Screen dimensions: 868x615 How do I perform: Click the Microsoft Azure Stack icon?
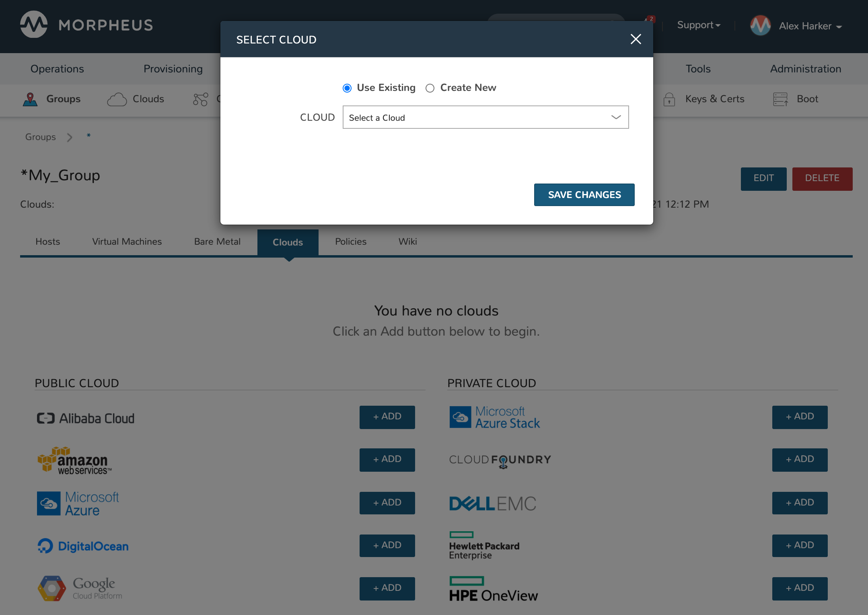[x=461, y=417]
